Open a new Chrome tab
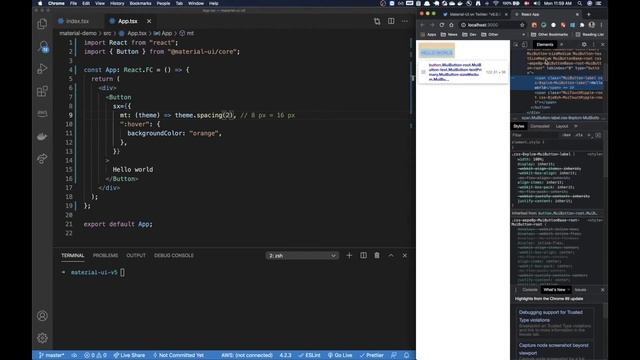Viewport: 640px width, 360px height. [589, 14]
